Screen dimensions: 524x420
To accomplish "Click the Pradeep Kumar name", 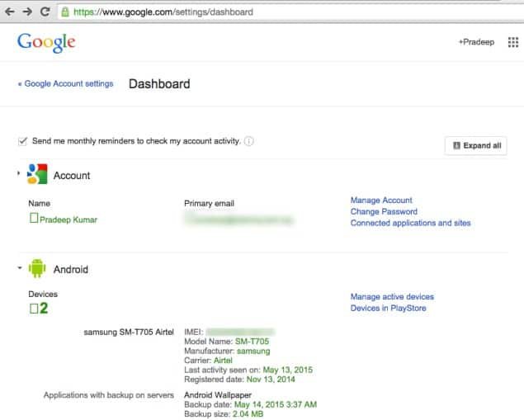I will tap(68, 219).
